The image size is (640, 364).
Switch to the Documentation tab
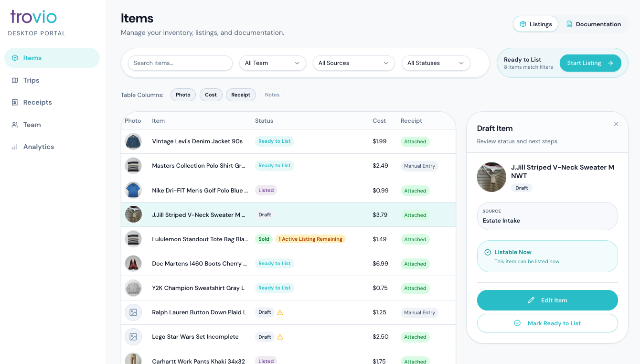(x=593, y=24)
